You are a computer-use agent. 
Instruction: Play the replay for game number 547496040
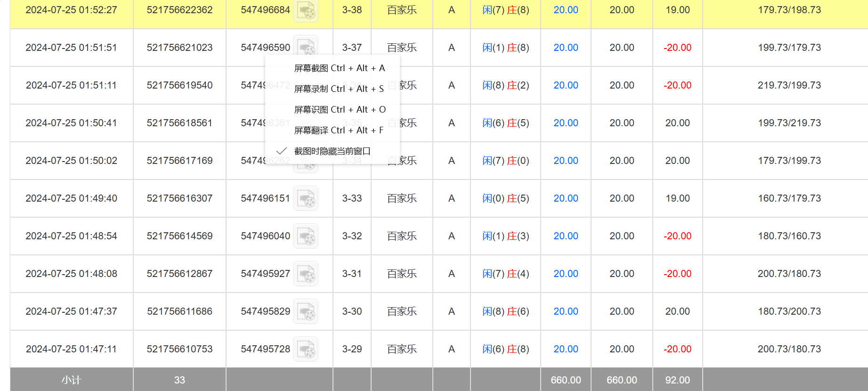click(306, 236)
